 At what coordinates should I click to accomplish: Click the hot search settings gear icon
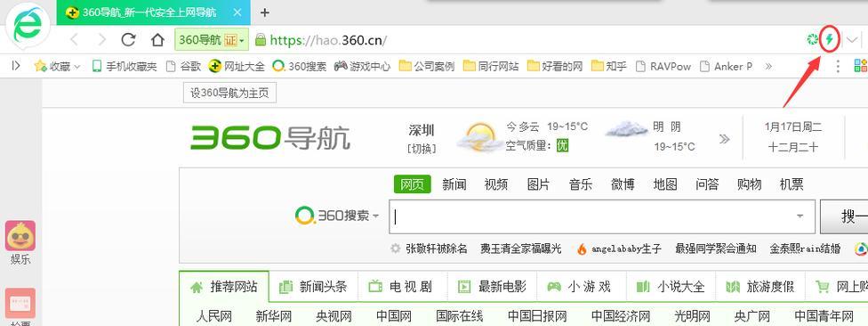[x=395, y=249]
